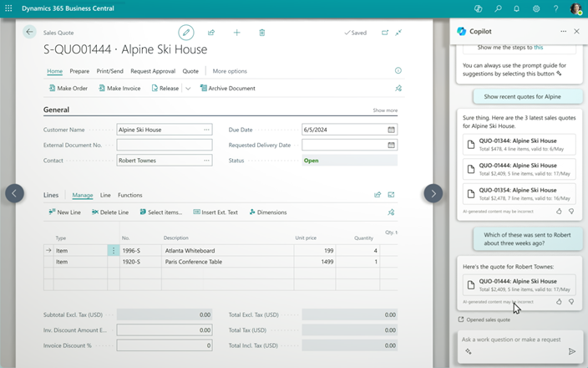The image size is (588, 368).
Task: Select the Home tab
Action: click(55, 71)
